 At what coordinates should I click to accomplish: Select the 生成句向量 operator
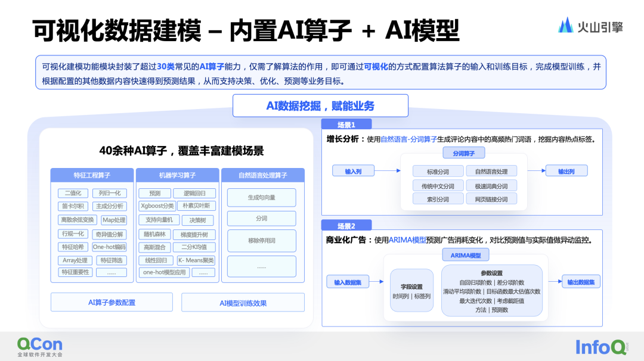click(x=262, y=197)
